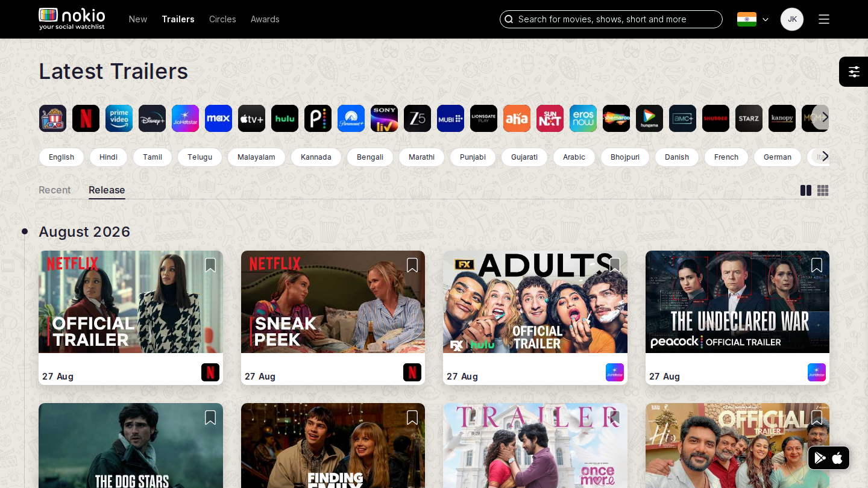Choose the JioHotstar platform icon
The width and height of the screenshot is (868, 488).
click(x=185, y=118)
